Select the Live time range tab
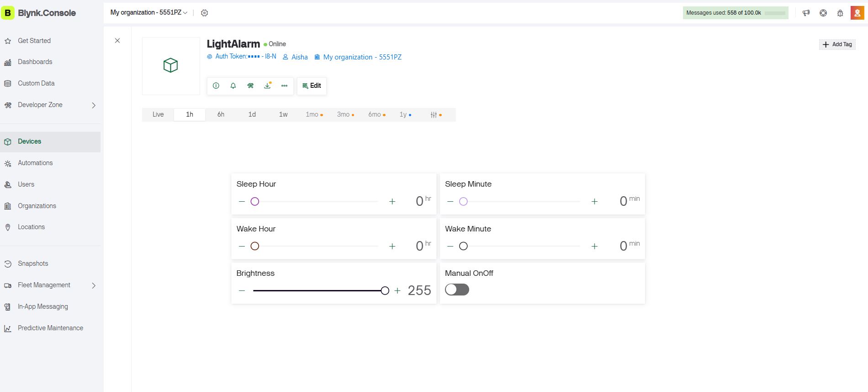868x392 pixels. pos(158,114)
